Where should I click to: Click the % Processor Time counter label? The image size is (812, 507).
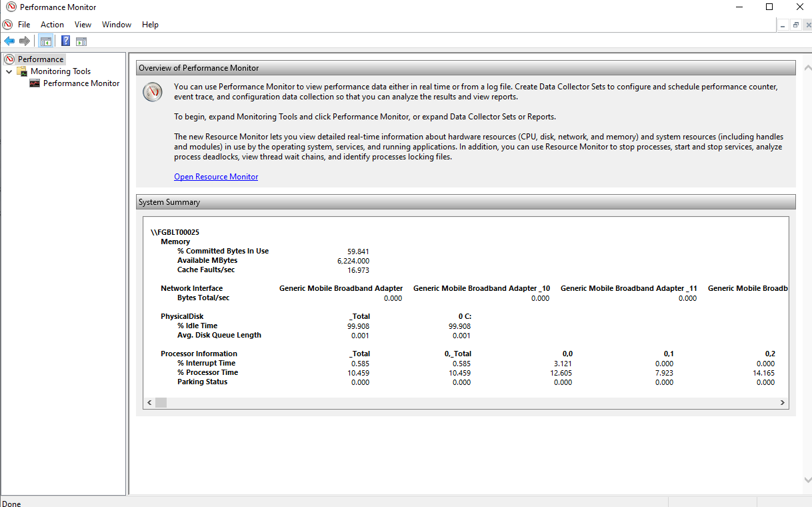(207, 372)
